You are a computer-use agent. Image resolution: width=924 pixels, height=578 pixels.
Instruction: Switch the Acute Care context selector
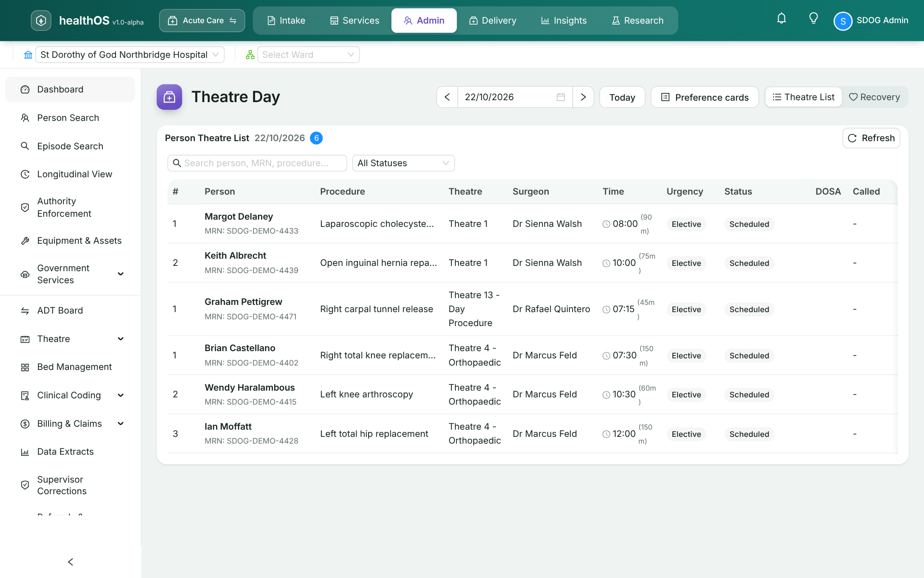(202, 21)
